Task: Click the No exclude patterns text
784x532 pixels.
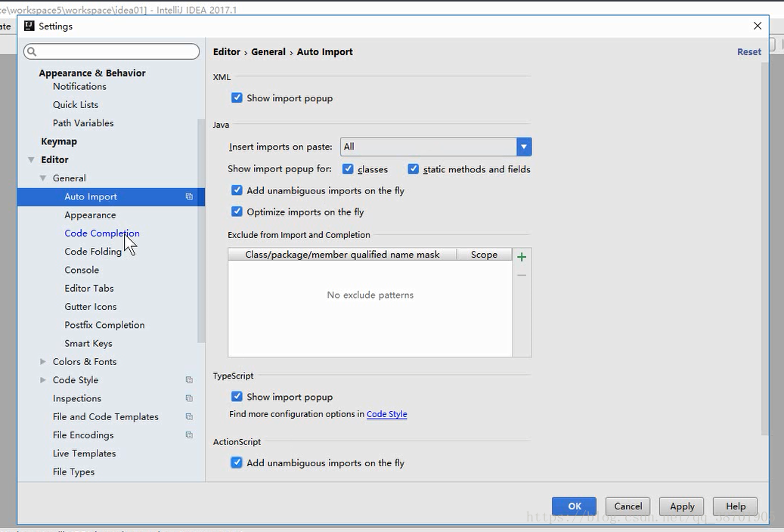Action: pyautogui.click(x=370, y=295)
